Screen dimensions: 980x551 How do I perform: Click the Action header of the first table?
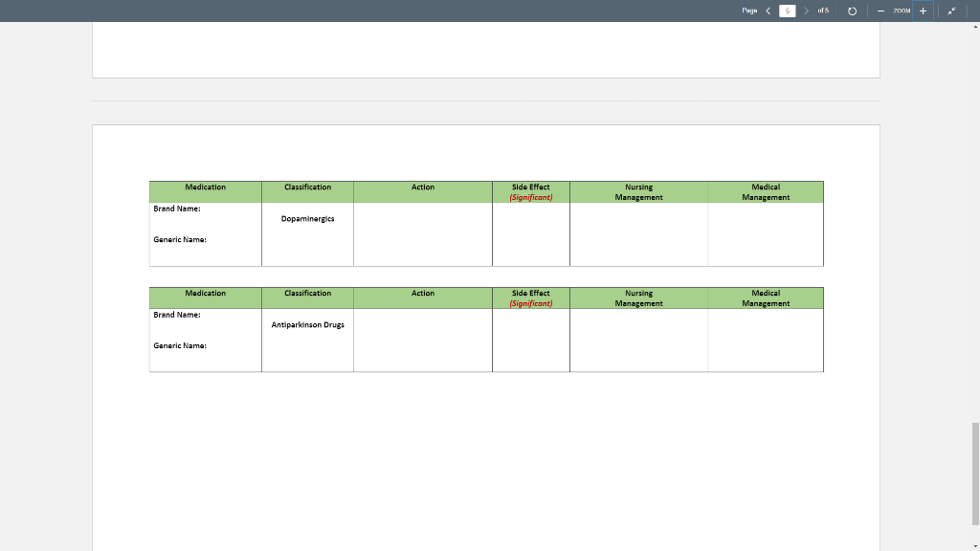(422, 187)
